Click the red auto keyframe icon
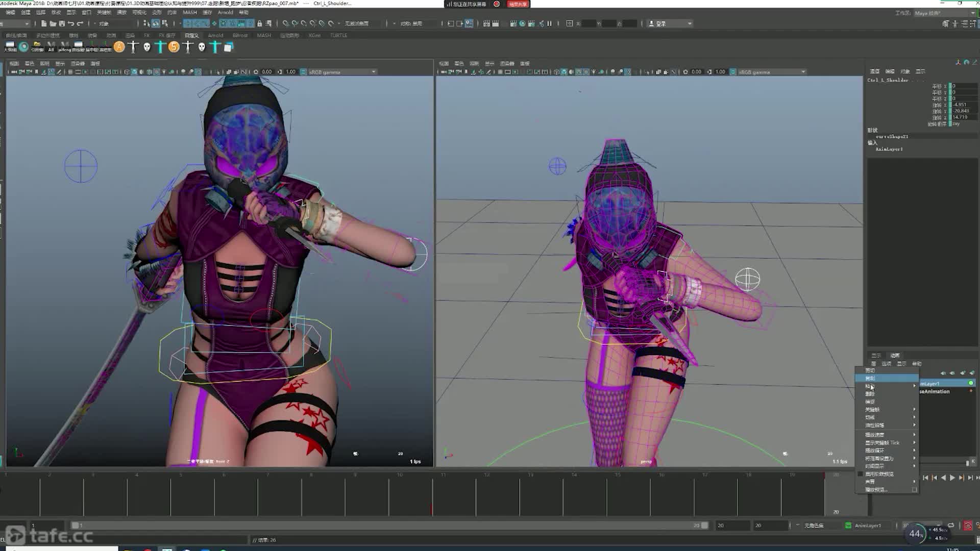This screenshot has height=551, width=980. (x=968, y=525)
